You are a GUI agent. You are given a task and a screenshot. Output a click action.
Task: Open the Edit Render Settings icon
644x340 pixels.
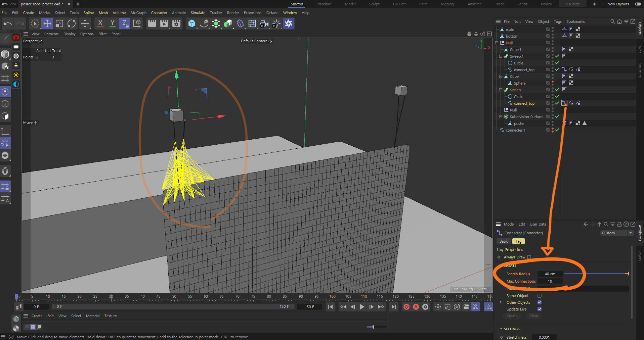(x=176, y=23)
